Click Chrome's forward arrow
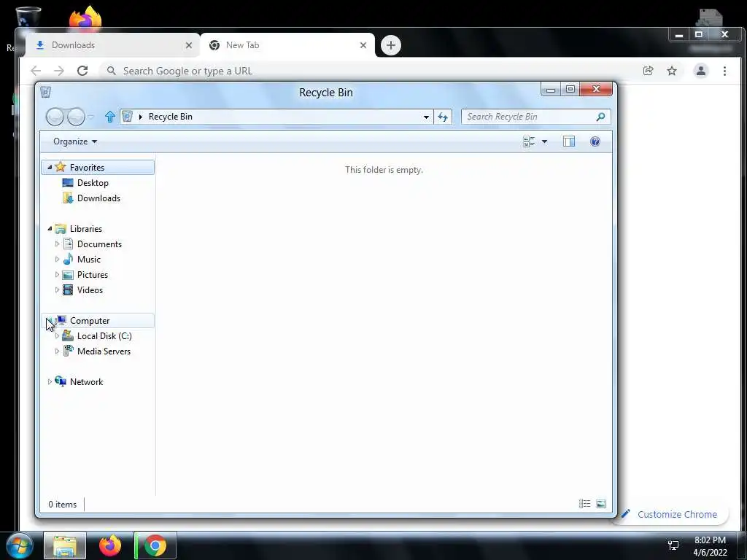Screen dimensions: 747x560 coord(58,71)
